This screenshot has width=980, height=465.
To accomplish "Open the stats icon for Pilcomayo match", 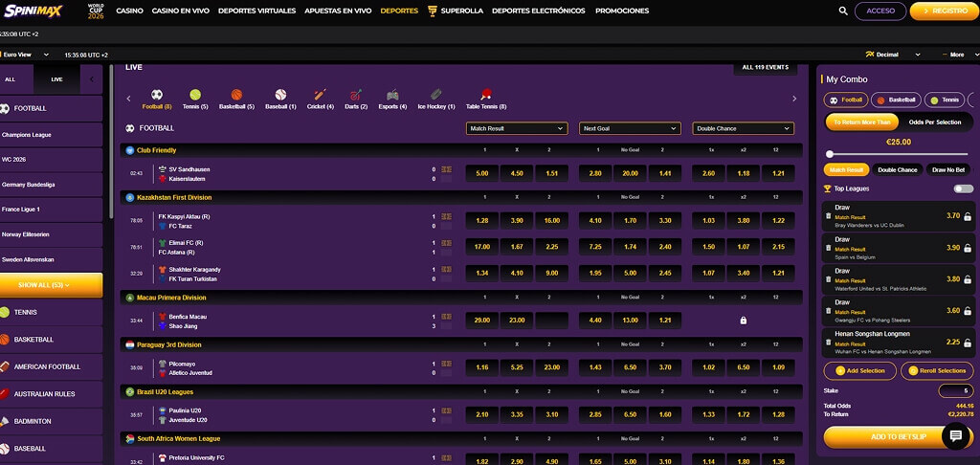I will pyautogui.click(x=446, y=364).
